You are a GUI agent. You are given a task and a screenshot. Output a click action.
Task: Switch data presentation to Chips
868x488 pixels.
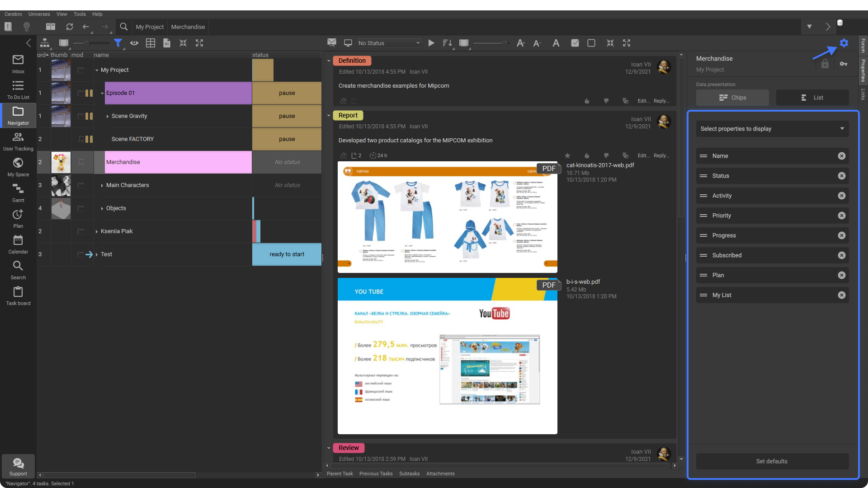(732, 98)
